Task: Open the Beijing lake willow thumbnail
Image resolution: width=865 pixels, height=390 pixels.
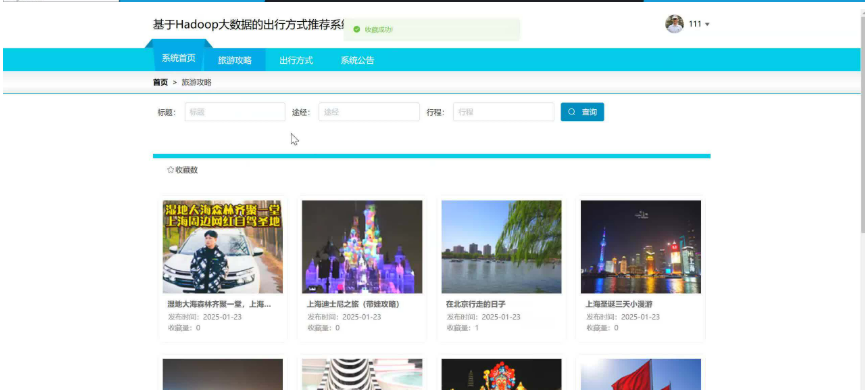Action: [x=501, y=247]
